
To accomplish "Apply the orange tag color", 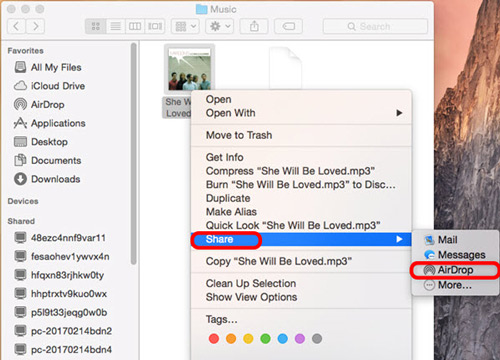I will click(231, 339).
